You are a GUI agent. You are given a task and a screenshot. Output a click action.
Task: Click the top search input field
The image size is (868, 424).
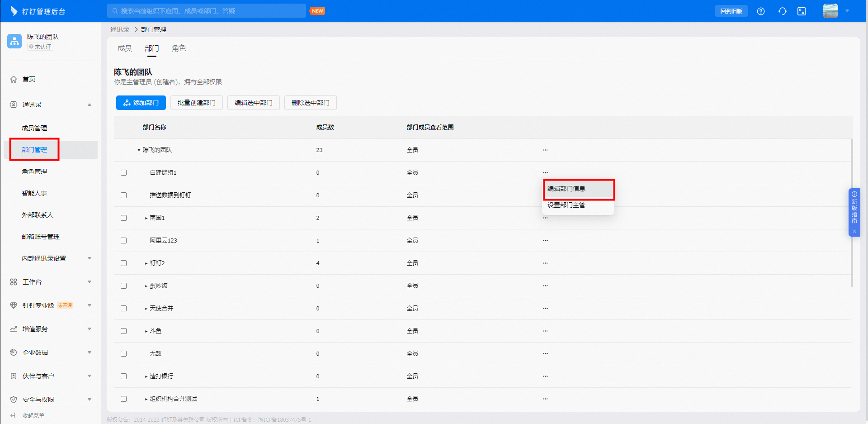point(207,11)
